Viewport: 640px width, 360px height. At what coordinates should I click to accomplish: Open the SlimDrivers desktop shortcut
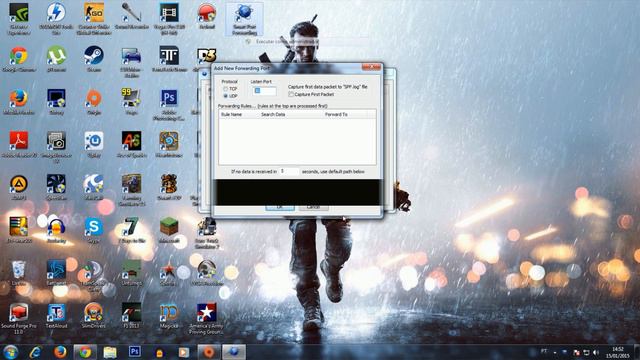[x=94, y=316]
